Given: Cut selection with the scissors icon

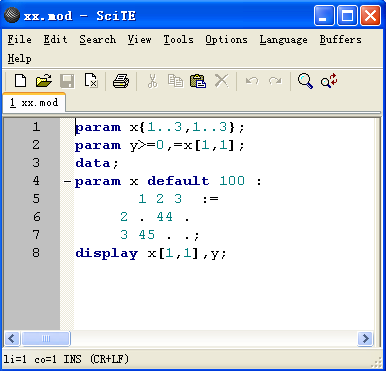Looking at the screenshot, I should pyautogui.click(x=152, y=81).
